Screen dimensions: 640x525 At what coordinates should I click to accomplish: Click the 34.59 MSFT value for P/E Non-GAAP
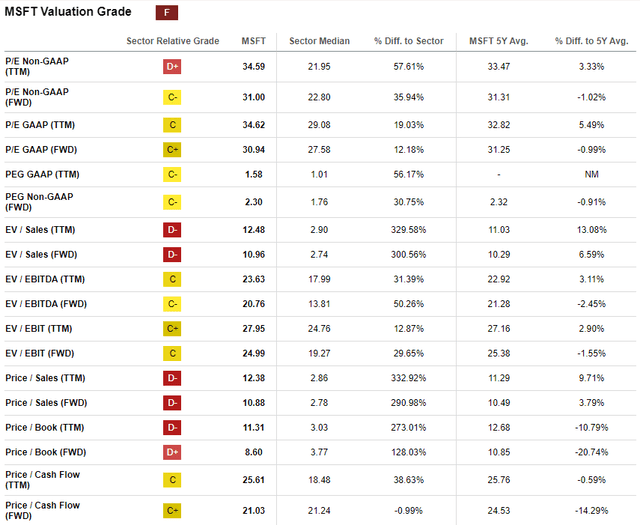pyautogui.click(x=253, y=67)
